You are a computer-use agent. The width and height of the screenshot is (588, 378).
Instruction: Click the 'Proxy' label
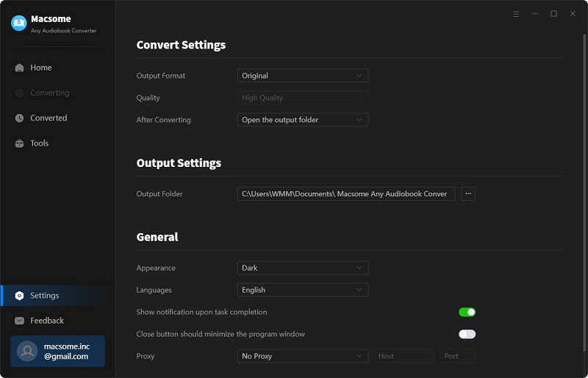(x=146, y=356)
